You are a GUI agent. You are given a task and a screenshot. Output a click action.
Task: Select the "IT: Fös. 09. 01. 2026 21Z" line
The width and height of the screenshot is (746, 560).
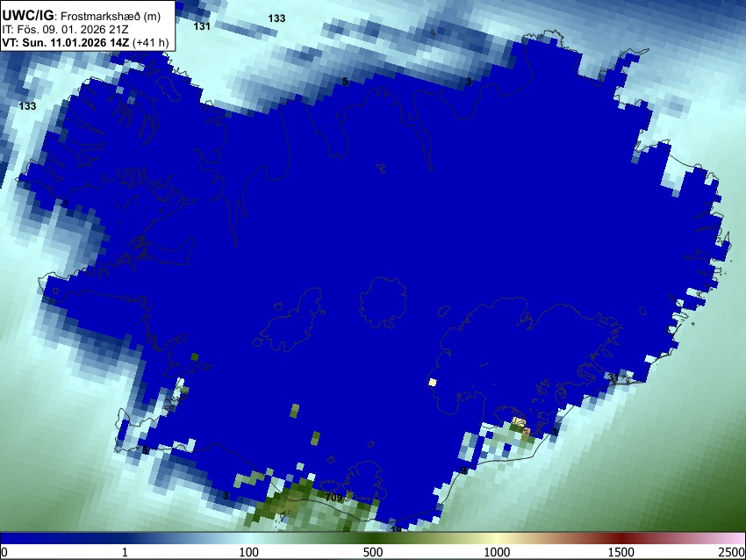[65, 30]
